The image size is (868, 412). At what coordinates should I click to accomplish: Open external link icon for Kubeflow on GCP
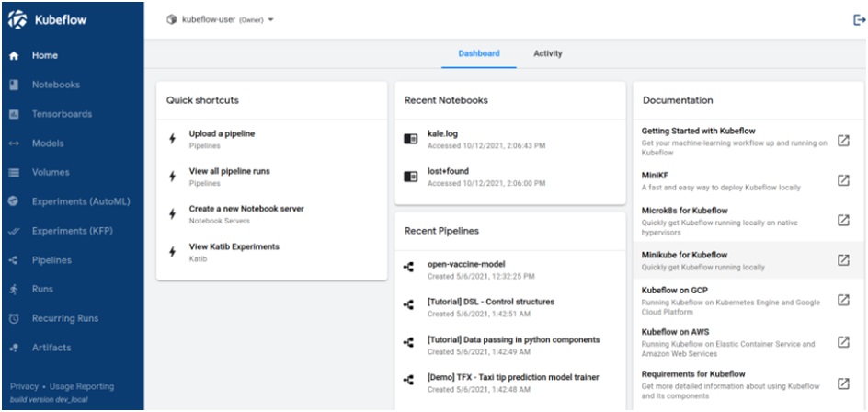click(842, 300)
